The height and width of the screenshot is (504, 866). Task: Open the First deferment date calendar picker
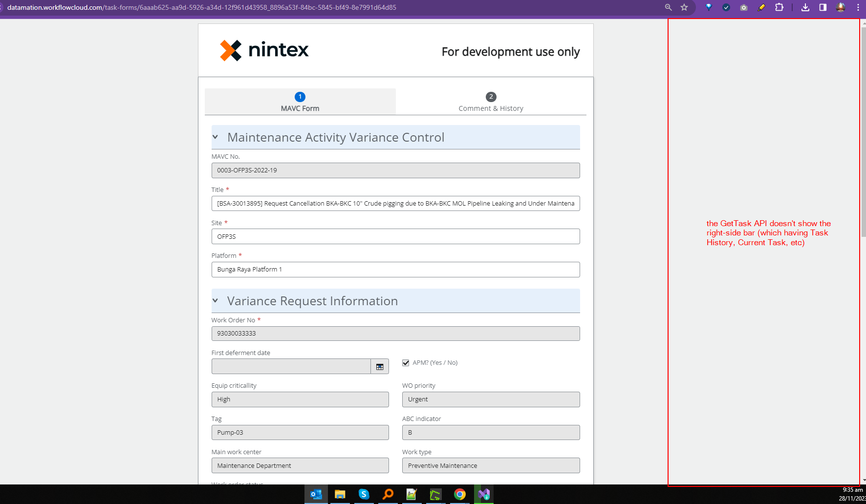click(380, 367)
